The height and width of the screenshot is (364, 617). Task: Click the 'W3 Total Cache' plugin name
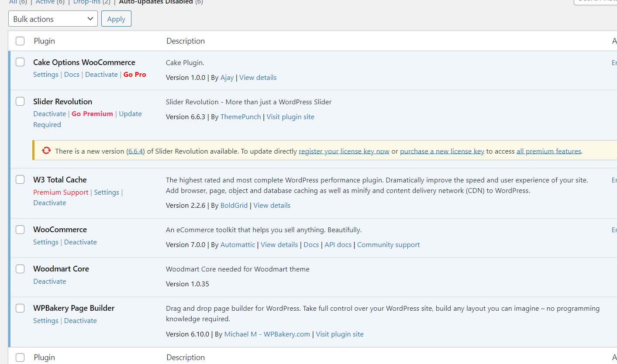(60, 180)
